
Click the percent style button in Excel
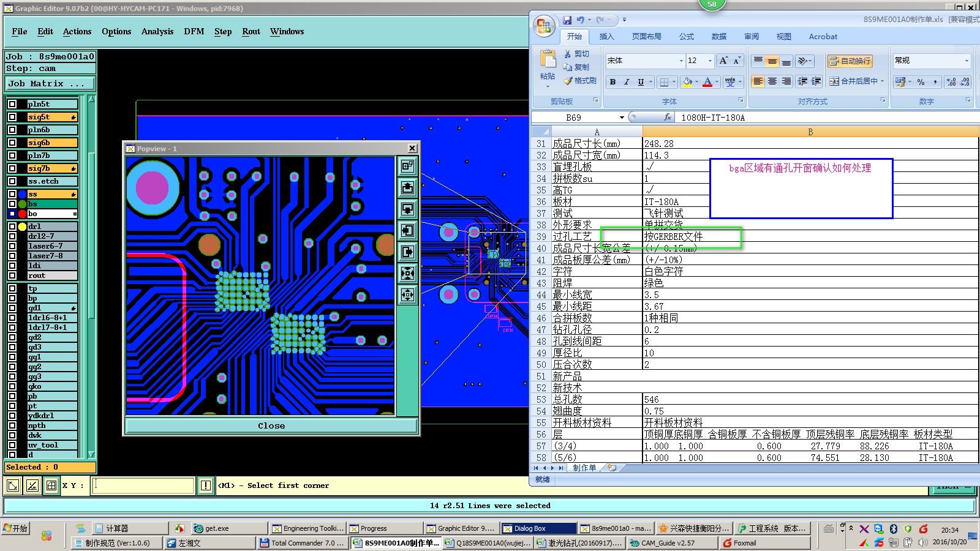pyautogui.click(x=921, y=81)
